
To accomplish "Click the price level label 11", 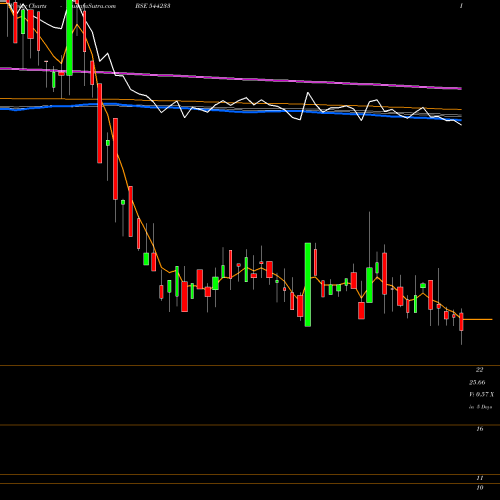I will click(x=479, y=478).
